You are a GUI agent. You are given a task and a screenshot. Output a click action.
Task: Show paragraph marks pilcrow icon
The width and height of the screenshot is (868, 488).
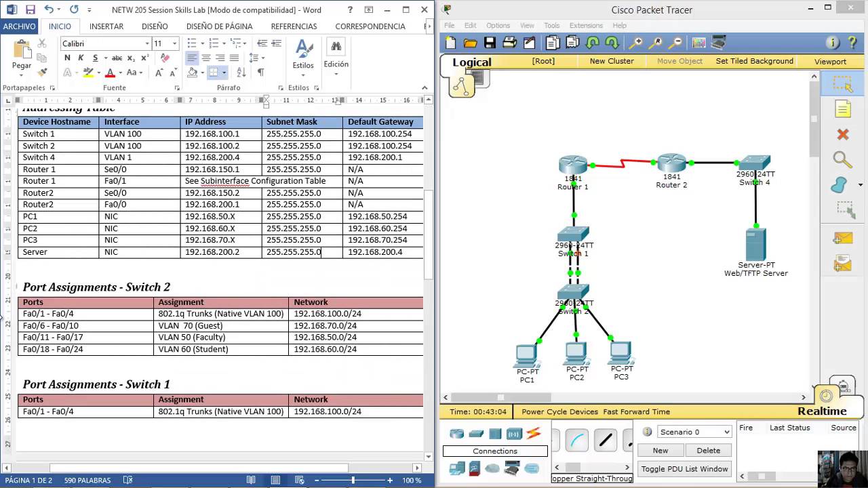pos(260,73)
